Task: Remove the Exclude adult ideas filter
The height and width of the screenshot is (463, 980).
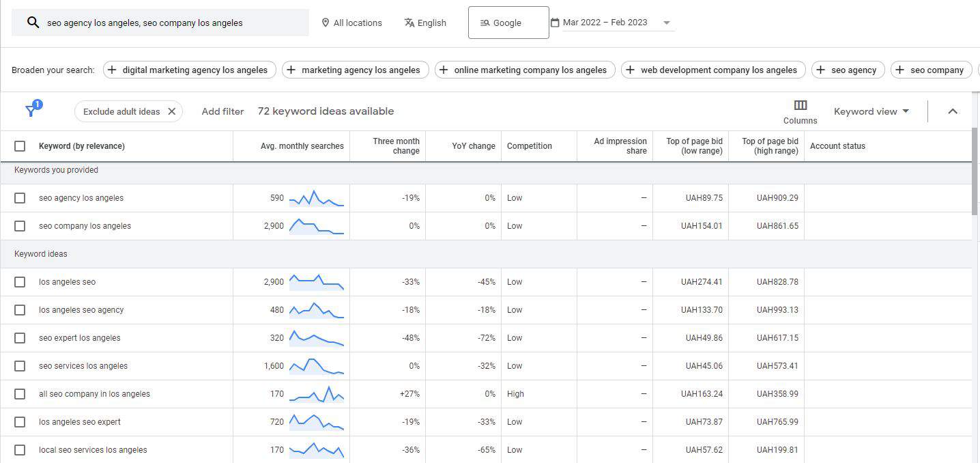Action: [171, 111]
